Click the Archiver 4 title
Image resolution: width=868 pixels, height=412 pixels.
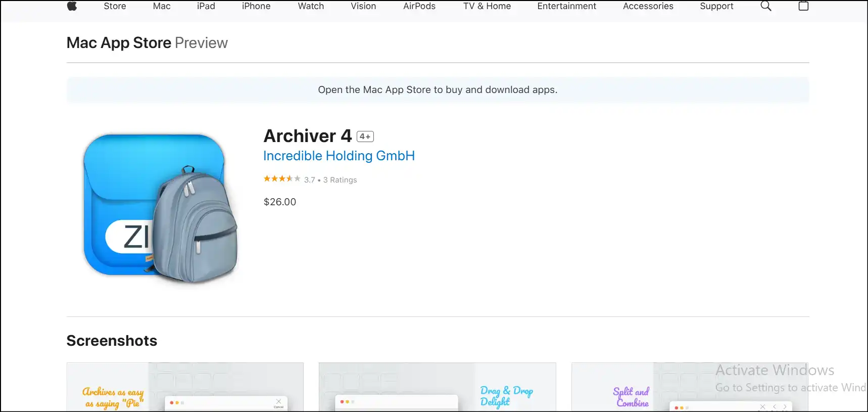pyautogui.click(x=308, y=136)
